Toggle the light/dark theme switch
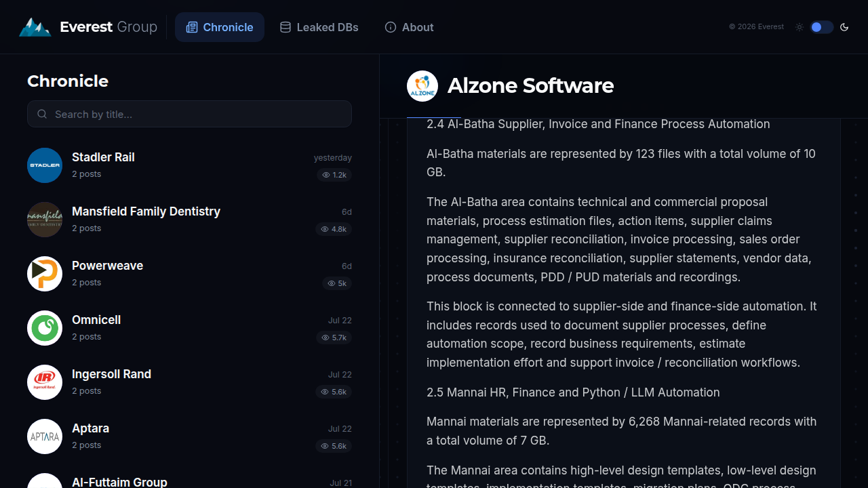This screenshot has width=868, height=488. click(x=821, y=27)
